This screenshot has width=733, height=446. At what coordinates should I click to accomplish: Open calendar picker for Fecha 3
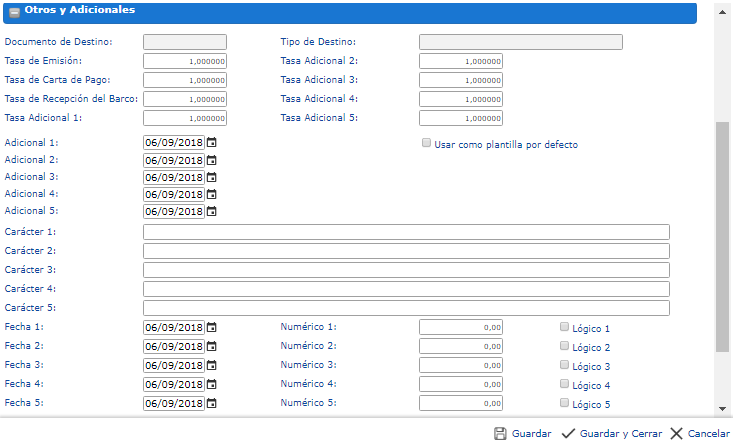[x=212, y=365]
